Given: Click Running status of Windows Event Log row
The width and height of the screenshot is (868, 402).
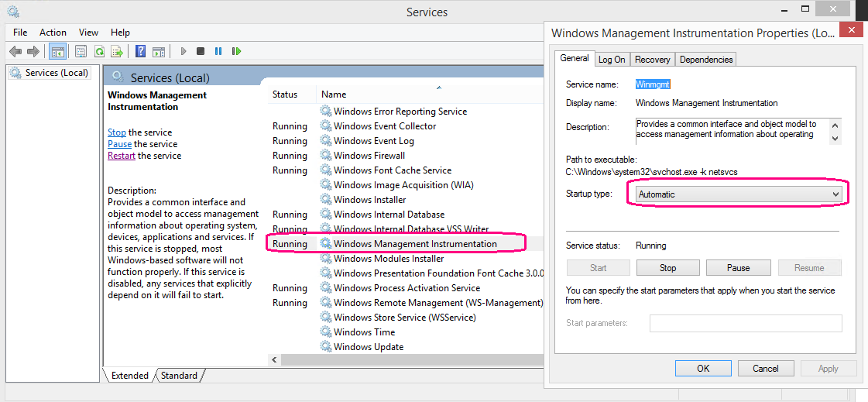Looking at the screenshot, I should (x=290, y=141).
